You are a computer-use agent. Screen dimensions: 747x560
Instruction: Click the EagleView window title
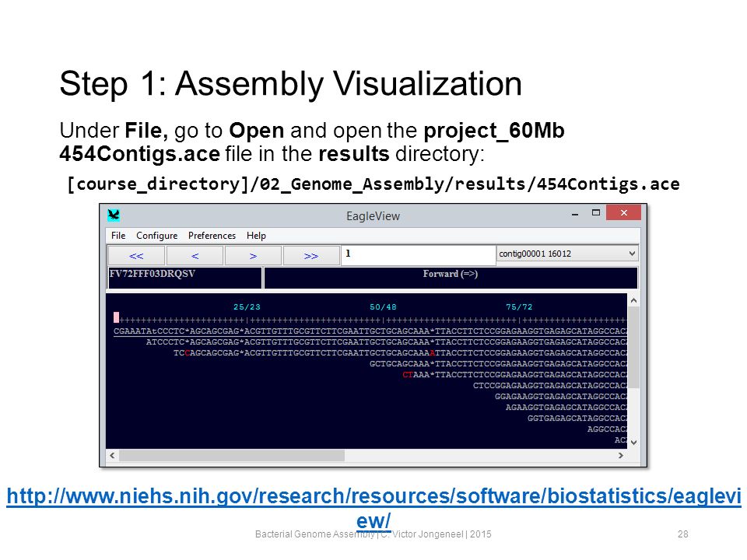click(373, 216)
